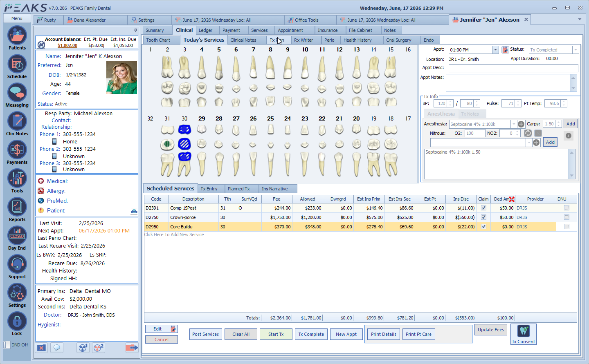This screenshot has height=364, width=589.
Task: Click the Start Tx button
Action: [x=276, y=334]
